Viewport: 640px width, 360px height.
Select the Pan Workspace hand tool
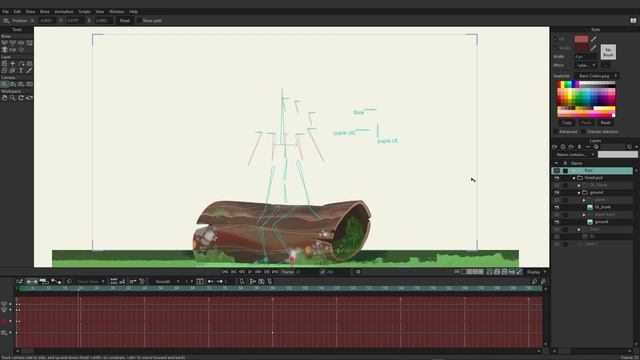[x=4, y=98]
